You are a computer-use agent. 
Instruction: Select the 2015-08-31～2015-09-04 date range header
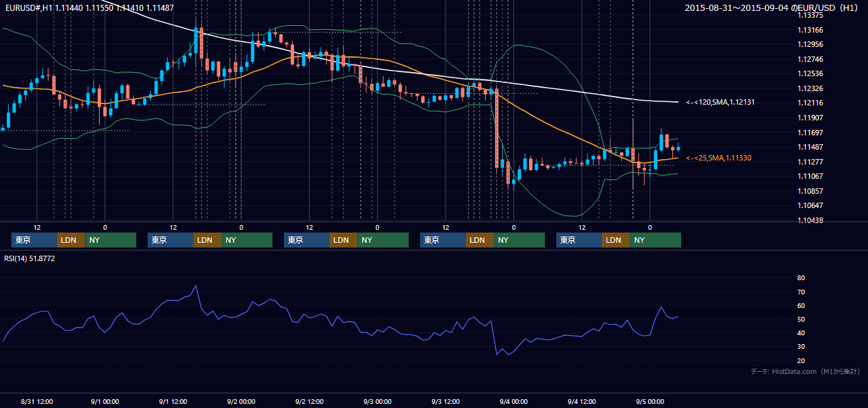(772, 8)
